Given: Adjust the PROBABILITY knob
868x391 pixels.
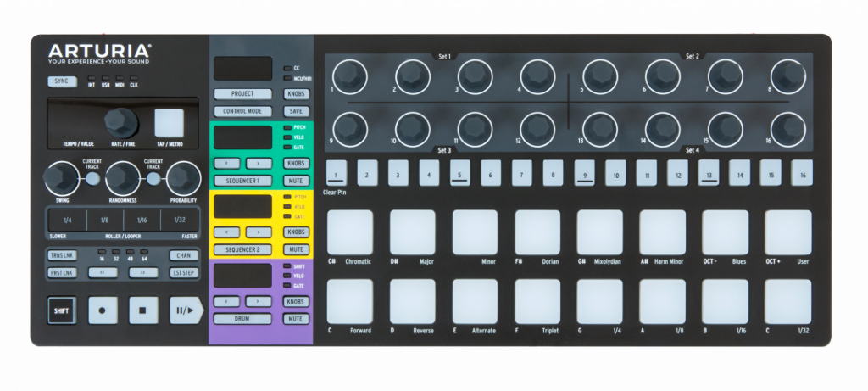Looking at the screenshot, I should point(184,178).
